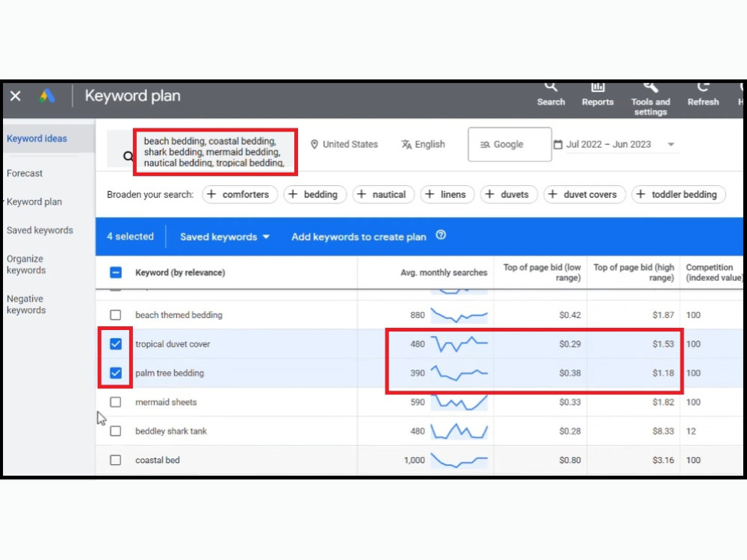The image size is (747, 560).
Task: Add toddler bedding to broaden search
Action: tap(678, 194)
